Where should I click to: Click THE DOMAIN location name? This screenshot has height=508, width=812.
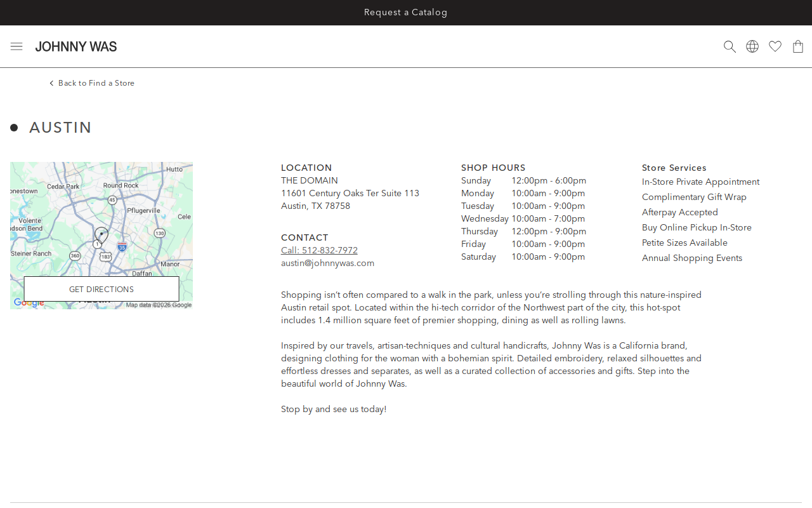pyautogui.click(x=310, y=181)
